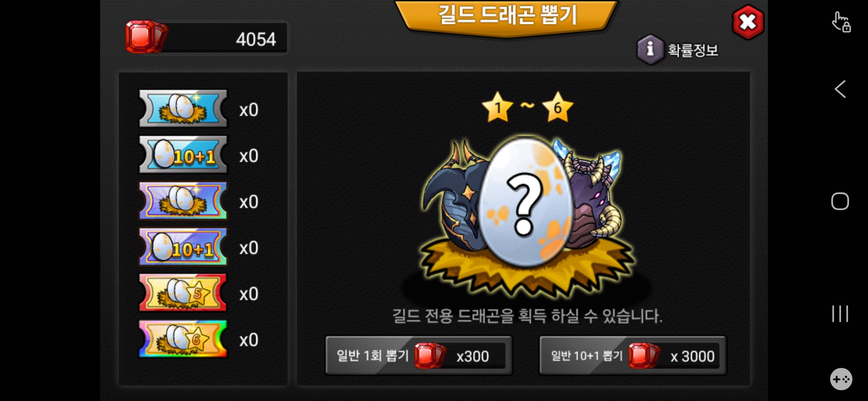Open the 확률정보 probability info icon
Viewport: 868px width, 401px height.
(650, 49)
